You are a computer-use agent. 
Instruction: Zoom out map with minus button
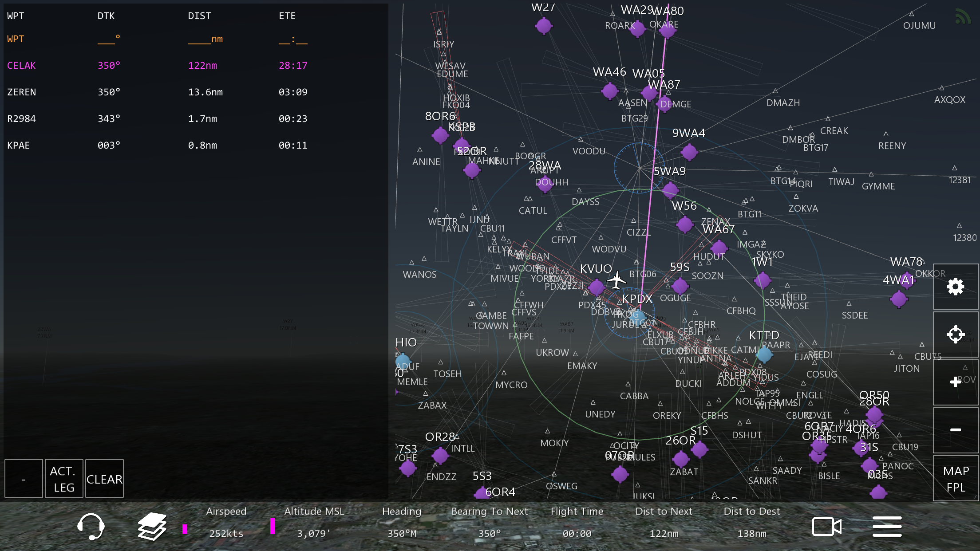(x=955, y=429)
